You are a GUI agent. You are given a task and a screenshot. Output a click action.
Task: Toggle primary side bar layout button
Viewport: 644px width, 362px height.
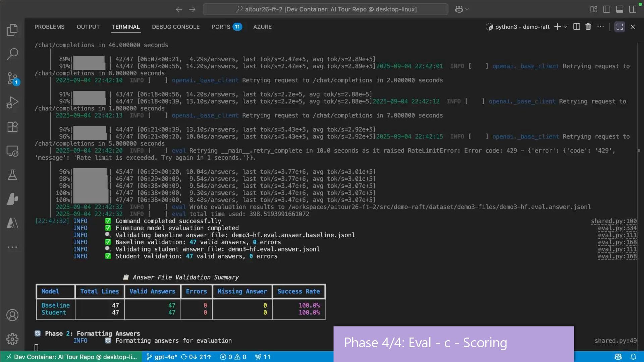point(606,9)
